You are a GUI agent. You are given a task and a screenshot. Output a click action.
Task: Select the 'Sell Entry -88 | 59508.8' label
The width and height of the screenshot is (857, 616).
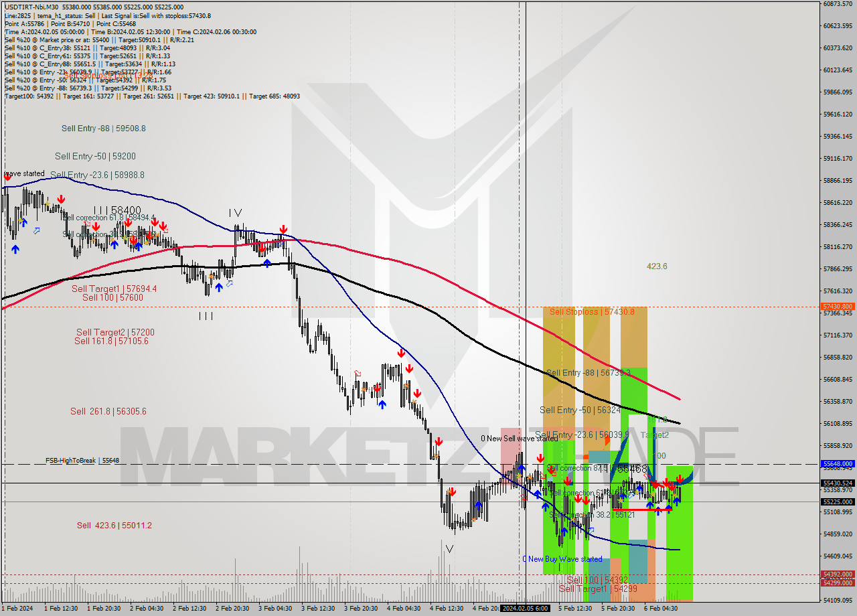(103, 128)
